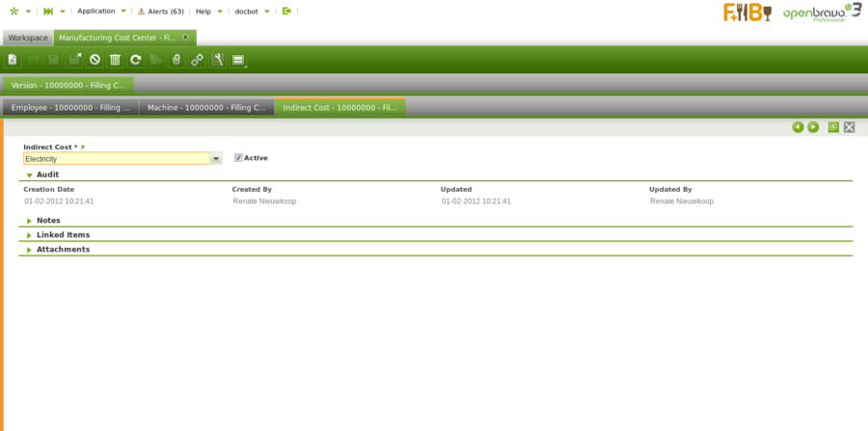The height and width of the screenshot is (431, 868).
Task: Switch to the Workspace tab
Action: pos(28,38)
